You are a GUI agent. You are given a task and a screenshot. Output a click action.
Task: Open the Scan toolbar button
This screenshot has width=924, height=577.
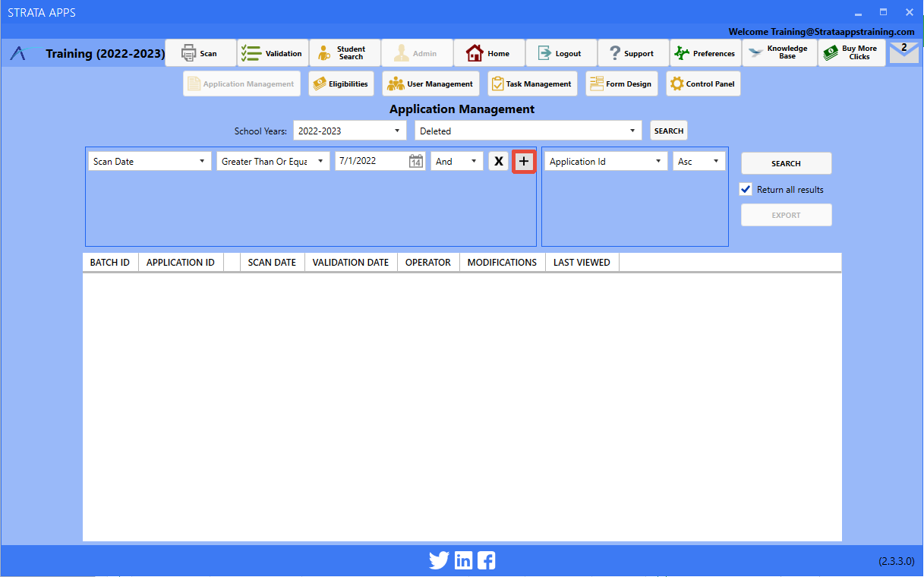pos(201,53)
